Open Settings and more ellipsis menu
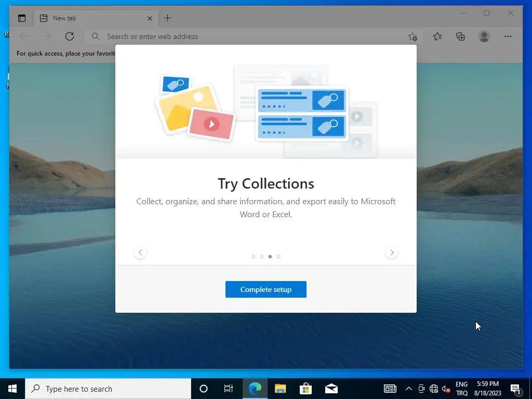The width and height of the screenshot is (532, 399). point(508,36)
